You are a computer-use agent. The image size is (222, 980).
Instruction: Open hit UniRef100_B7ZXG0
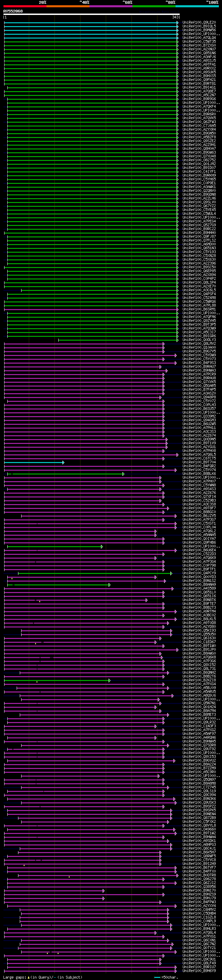199,45
